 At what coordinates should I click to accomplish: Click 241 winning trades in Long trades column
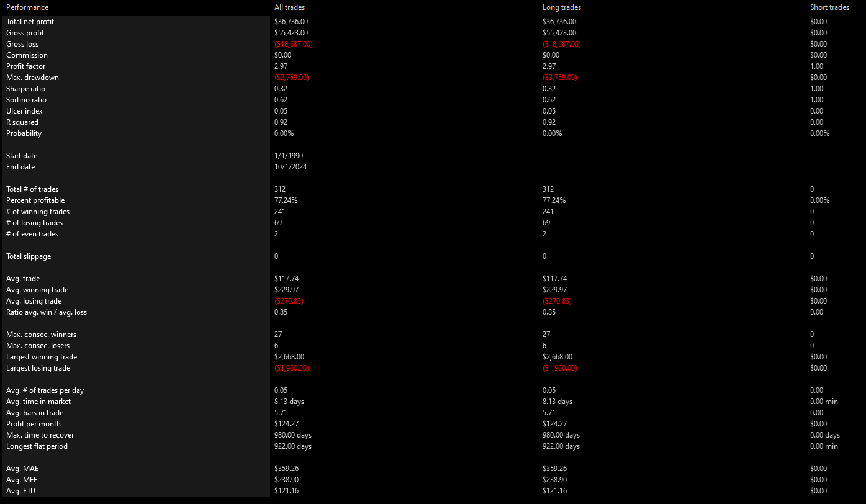(x=548, y=212)
